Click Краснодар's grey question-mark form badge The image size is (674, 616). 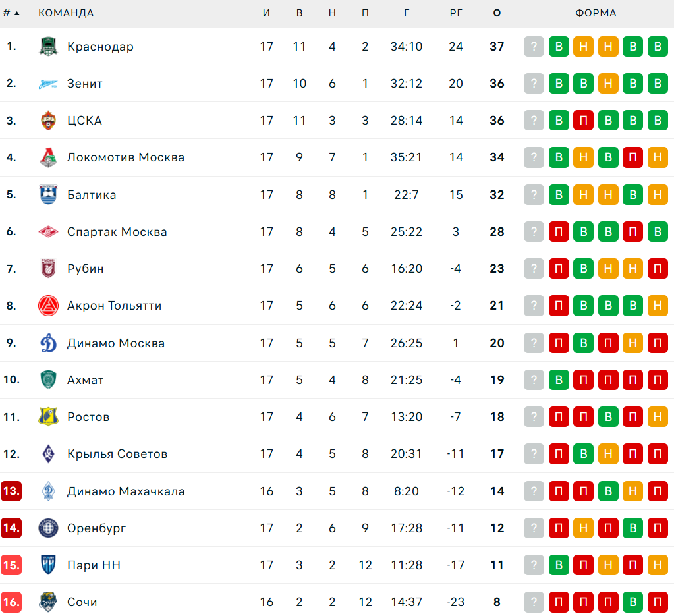(x=534, y=47)
